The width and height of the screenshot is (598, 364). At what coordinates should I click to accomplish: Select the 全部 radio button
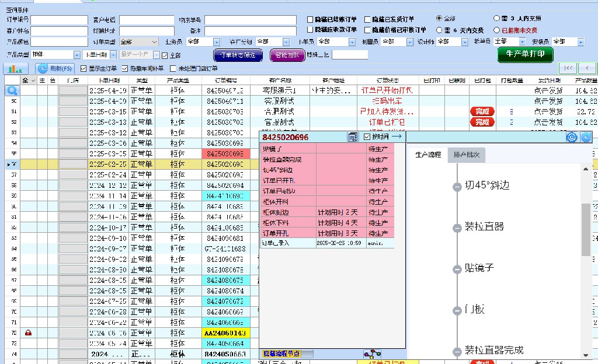pos(439,18)
